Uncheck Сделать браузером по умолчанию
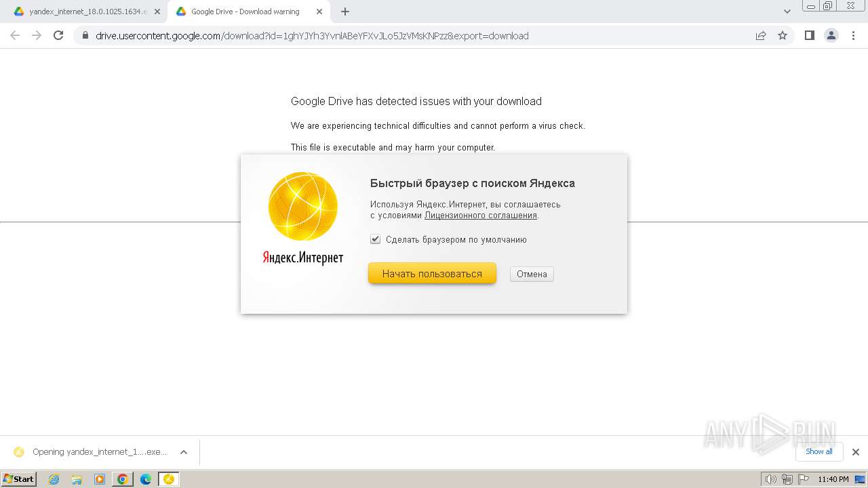 pos(375,239)
